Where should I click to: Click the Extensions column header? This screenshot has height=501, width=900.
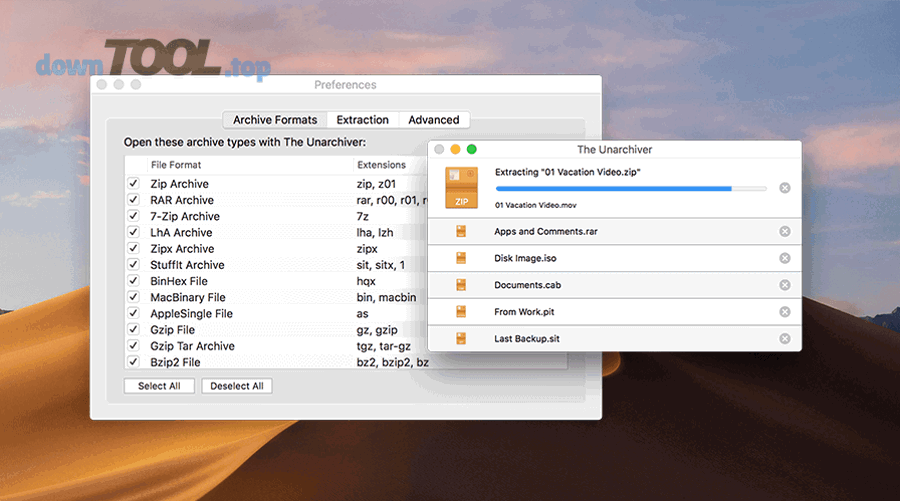point(382,165)
